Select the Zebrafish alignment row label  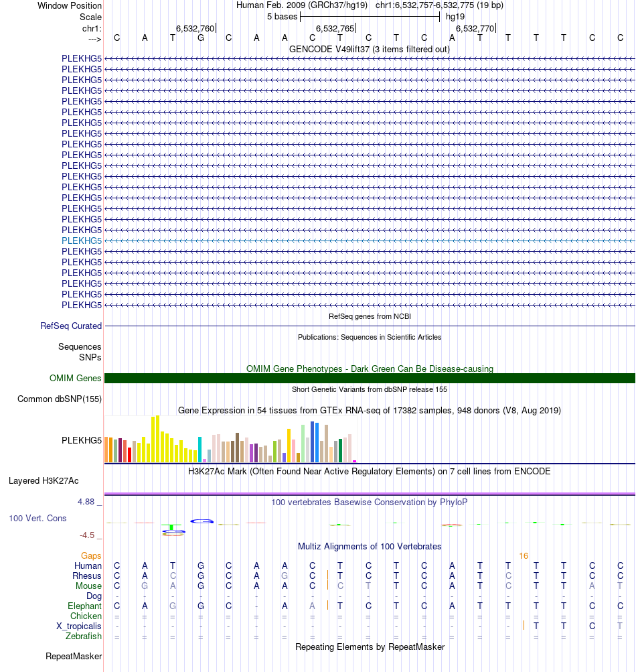pos(84,636)
